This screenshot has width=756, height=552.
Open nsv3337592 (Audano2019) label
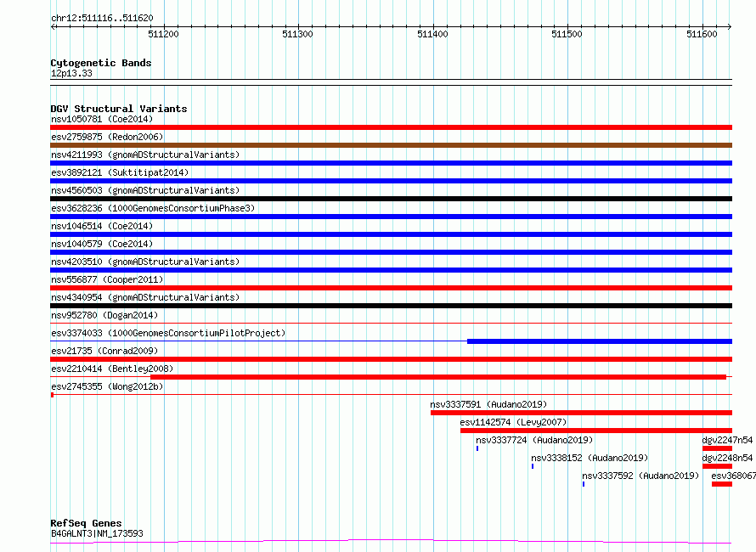[640, 476]
